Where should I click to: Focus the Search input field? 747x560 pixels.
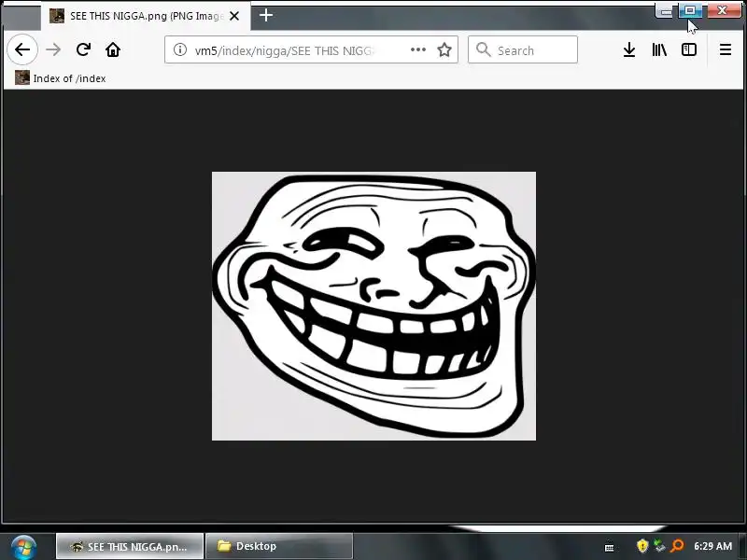click(523, 49)
